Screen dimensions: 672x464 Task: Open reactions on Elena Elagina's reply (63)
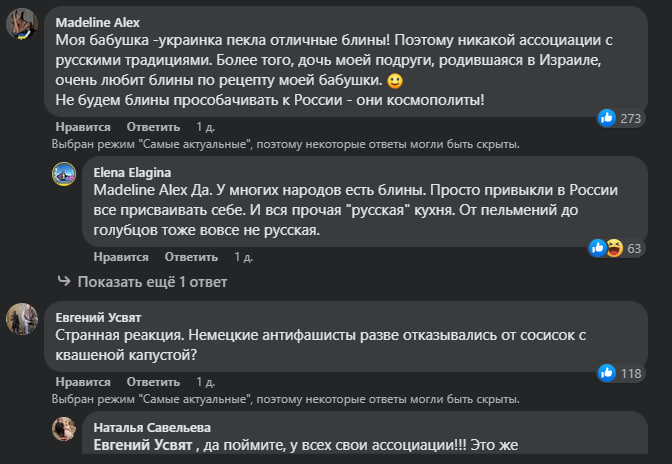point(605,247)
